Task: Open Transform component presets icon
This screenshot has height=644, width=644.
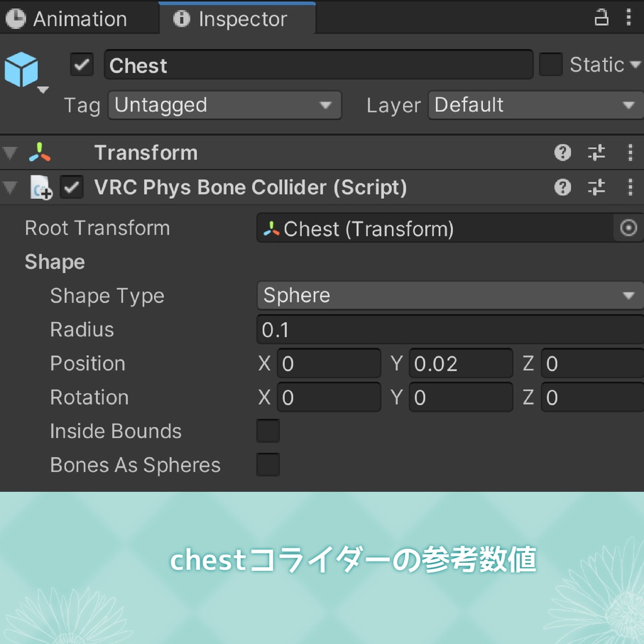Action: coord(596,153)
